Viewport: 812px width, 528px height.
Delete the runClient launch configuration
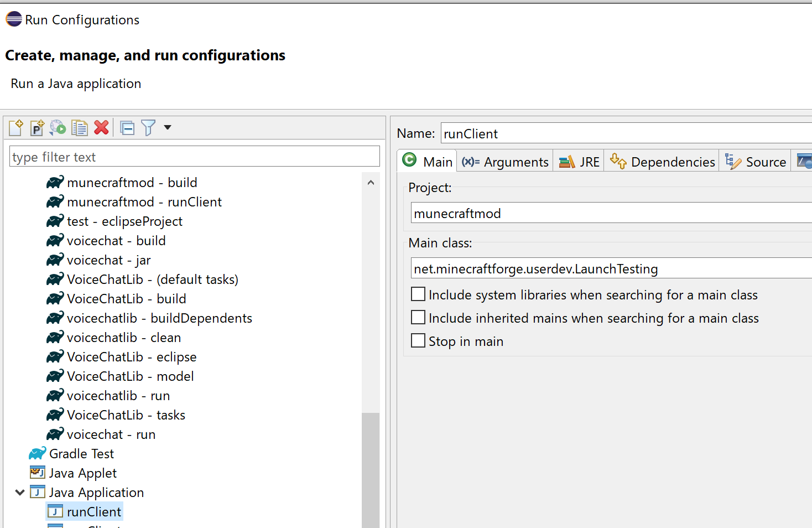[x=101, y=127]
